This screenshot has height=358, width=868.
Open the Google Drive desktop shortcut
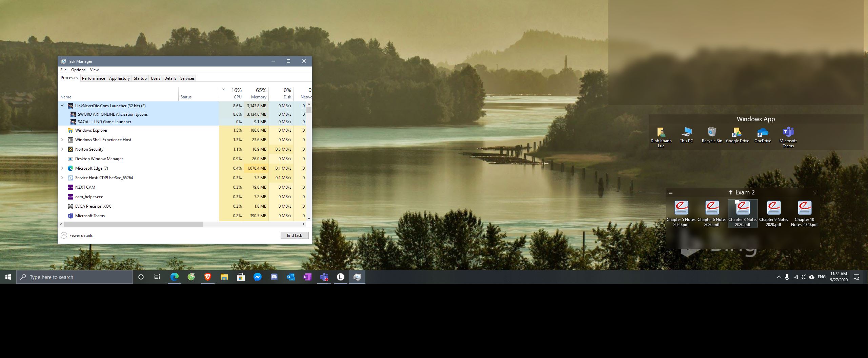click(737, 135)
